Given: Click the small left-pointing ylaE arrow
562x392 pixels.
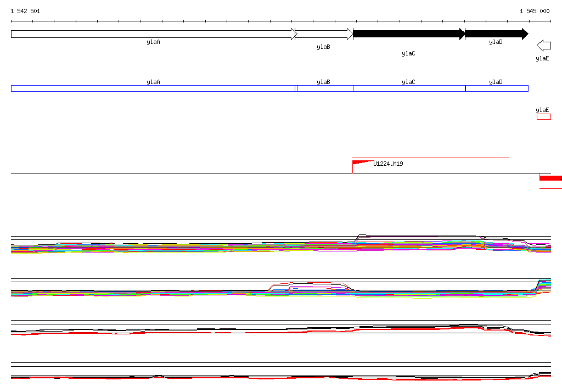Looking at the screenshot, I should click(543, 45).
